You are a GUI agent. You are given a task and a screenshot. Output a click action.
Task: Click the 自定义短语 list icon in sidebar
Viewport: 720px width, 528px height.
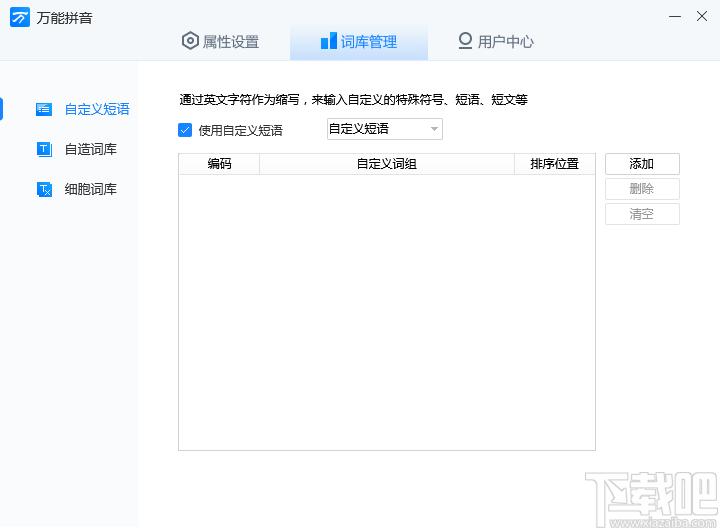click(x=44, y=109)
